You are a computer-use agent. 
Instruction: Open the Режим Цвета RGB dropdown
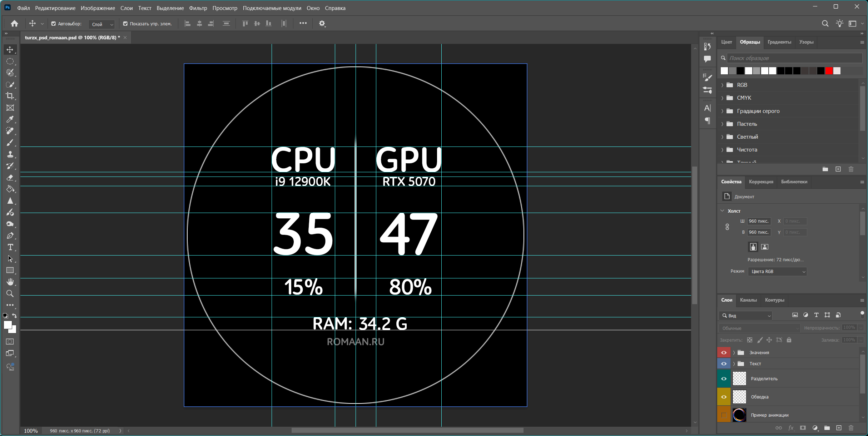coord(777,272)
